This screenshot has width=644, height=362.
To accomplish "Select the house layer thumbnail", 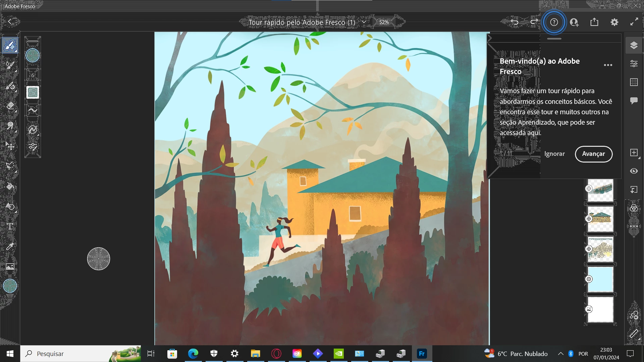I will tap(600, 219).
